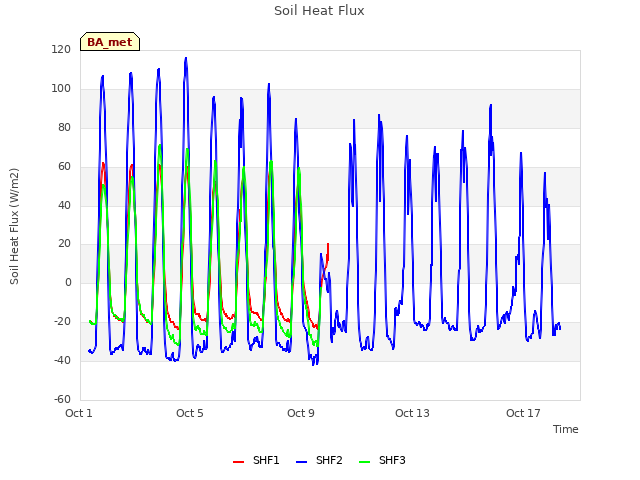This screenshot has height=480, width=640.
Task: Toggle the SHF2 legend entry
Action: click(x=319, y=460)
